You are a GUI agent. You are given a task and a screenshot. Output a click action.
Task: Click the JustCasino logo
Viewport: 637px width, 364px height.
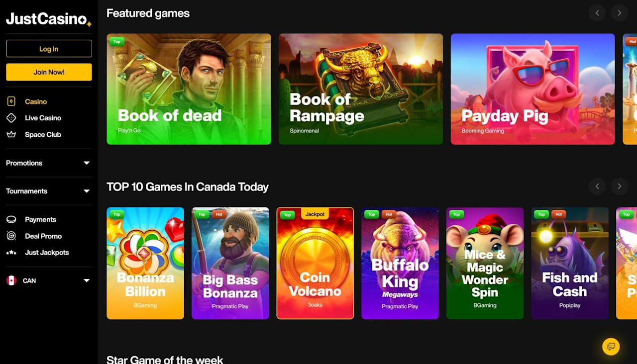[x=49, y=19]
